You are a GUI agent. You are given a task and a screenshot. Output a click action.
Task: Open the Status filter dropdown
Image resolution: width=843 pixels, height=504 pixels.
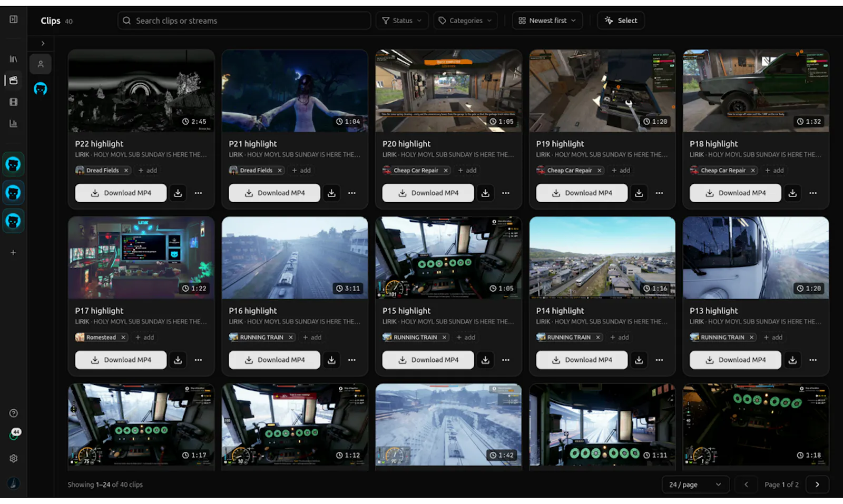click(402, 21)
